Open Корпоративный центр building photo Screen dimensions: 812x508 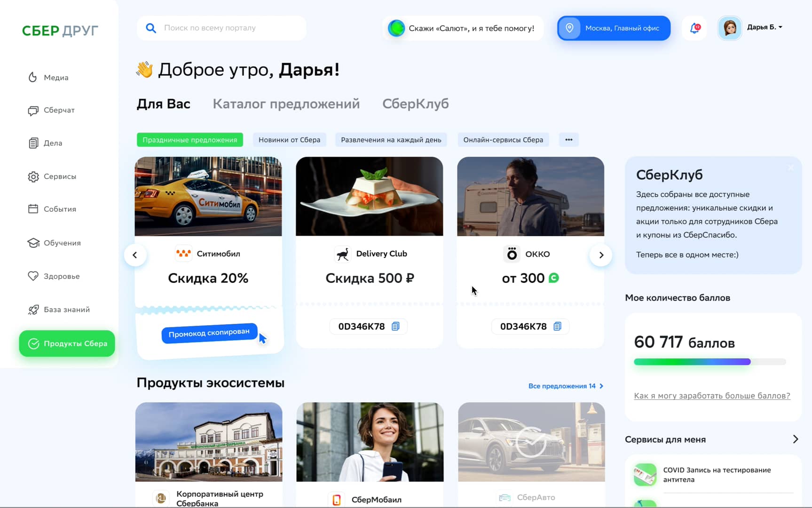click(x=209, y=442)
